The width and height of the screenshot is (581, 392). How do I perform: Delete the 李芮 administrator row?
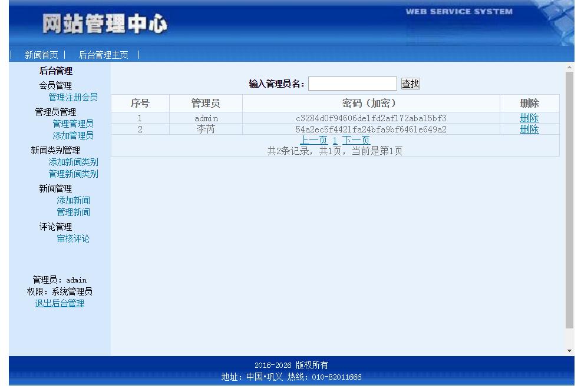[529, 129]
